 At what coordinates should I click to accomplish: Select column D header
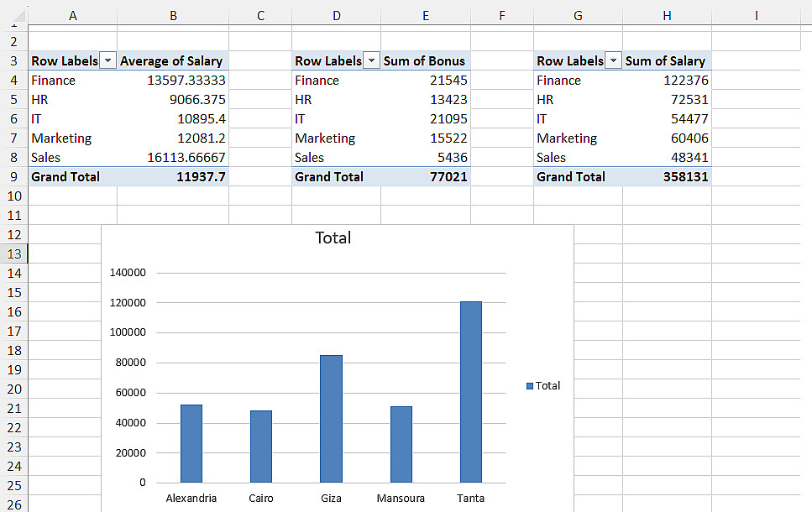(337, 16)
